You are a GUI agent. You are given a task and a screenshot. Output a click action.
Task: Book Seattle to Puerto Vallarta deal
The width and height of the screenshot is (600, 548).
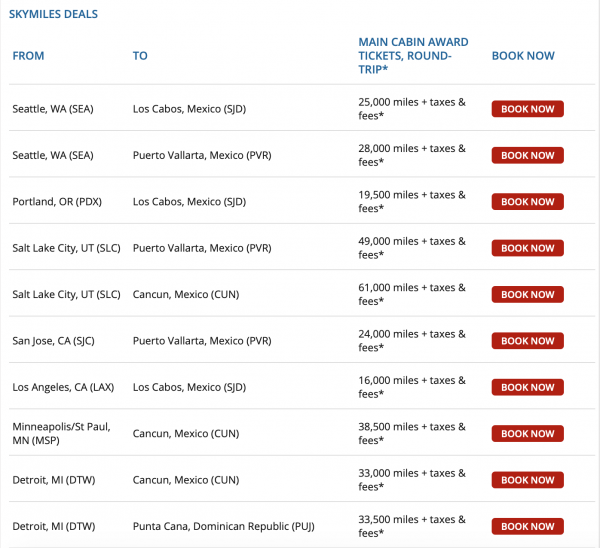pos(527,155)
